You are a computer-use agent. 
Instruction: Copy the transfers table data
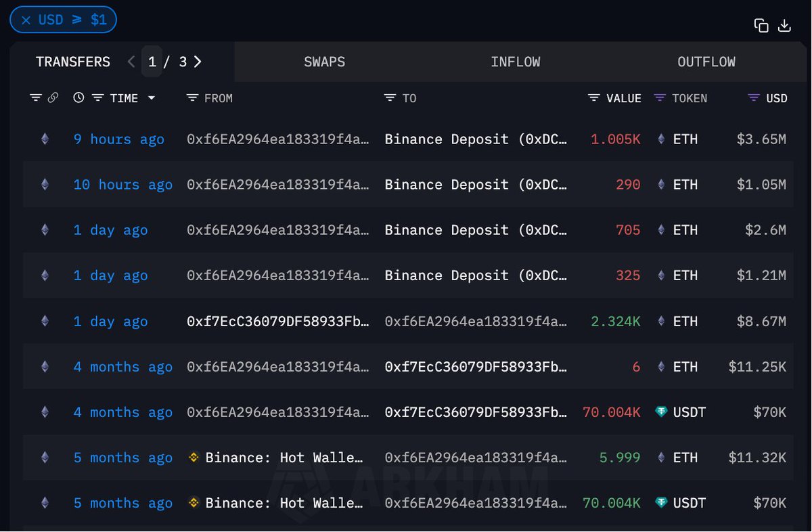pyautogui.click(x=761, y=26)
